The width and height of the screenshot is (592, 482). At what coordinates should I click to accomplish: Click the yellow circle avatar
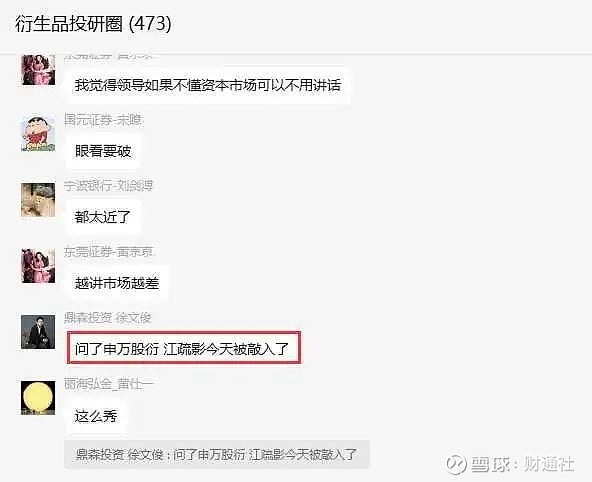[38, 398]
